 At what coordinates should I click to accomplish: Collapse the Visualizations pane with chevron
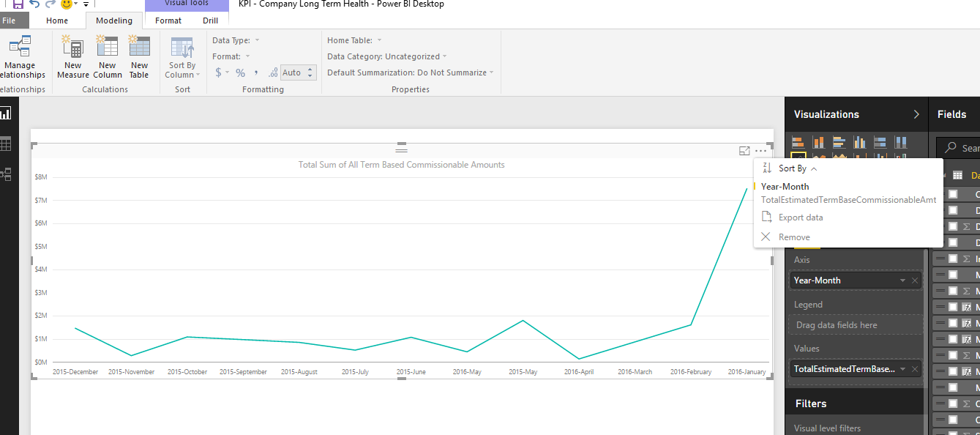(x=916, y=114)
